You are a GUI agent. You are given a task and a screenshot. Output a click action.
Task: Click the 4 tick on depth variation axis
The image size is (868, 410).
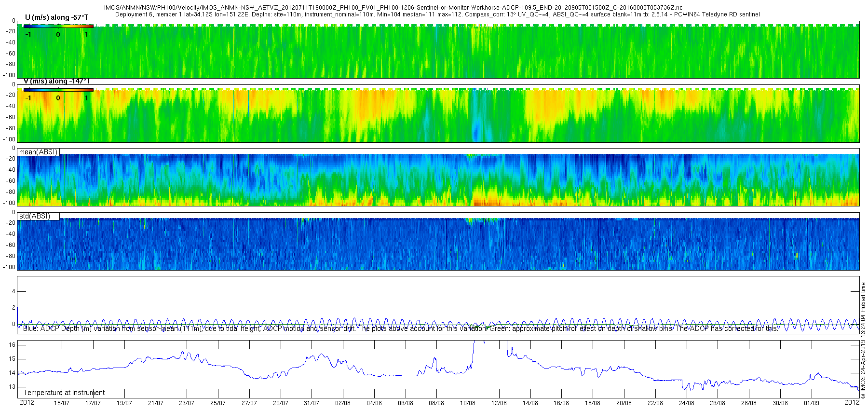point(14,291)
